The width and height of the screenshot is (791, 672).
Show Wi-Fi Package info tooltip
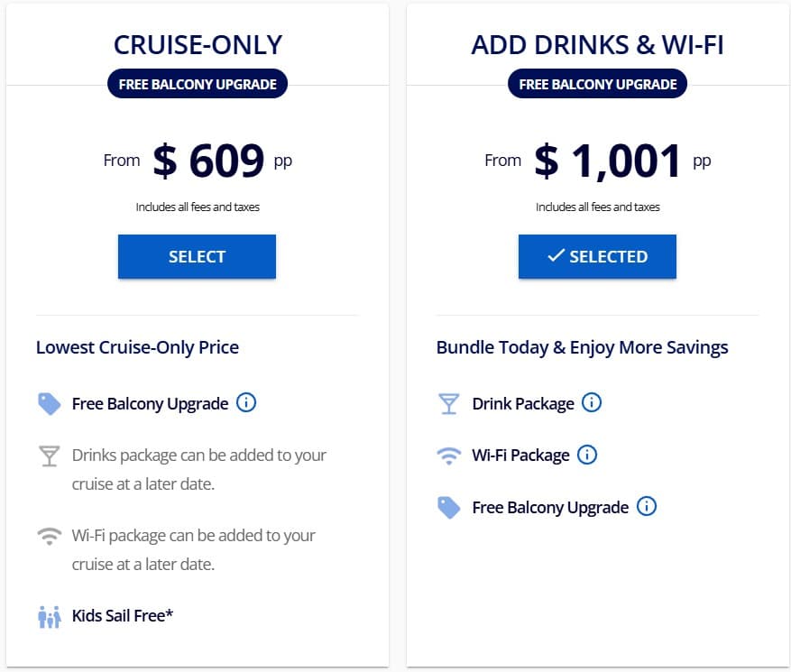[587, 455]
